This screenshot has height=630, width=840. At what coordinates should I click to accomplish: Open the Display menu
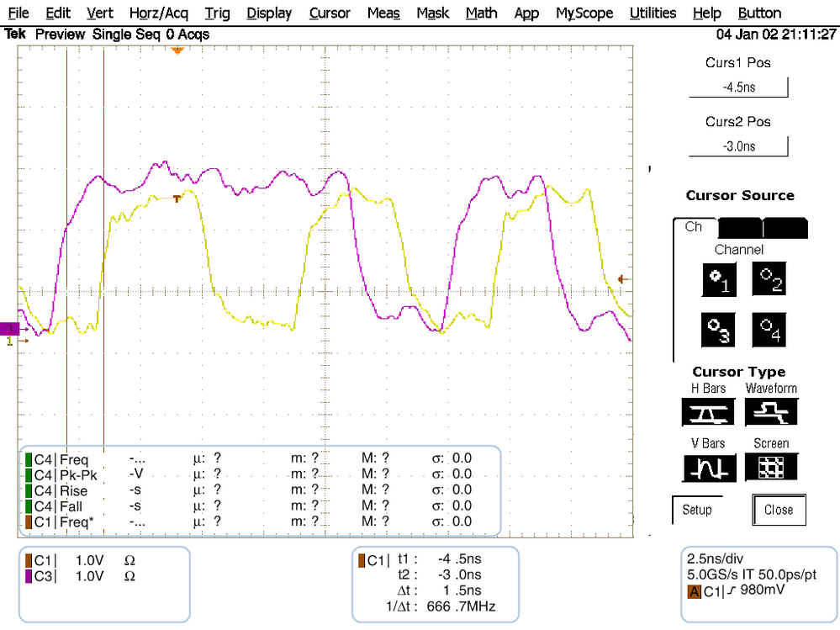point(269,13)
